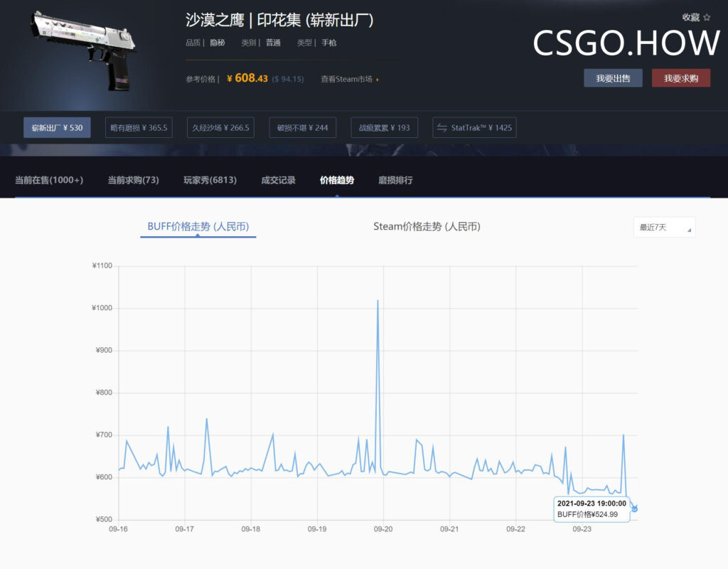Click the 09-16 date axis label
The height and width of the screenshot is (569, 728).
pos(118,529)
